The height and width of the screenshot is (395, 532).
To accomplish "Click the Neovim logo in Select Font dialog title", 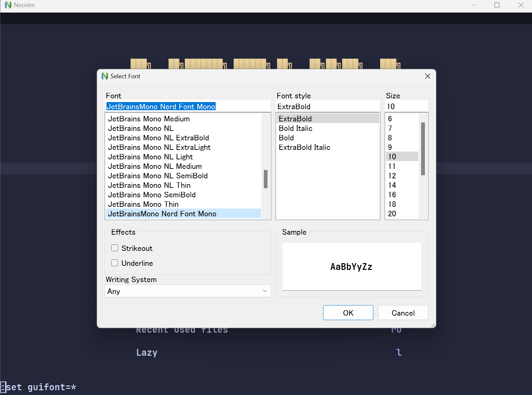I will pyautogui.click(x=105, y=76).
